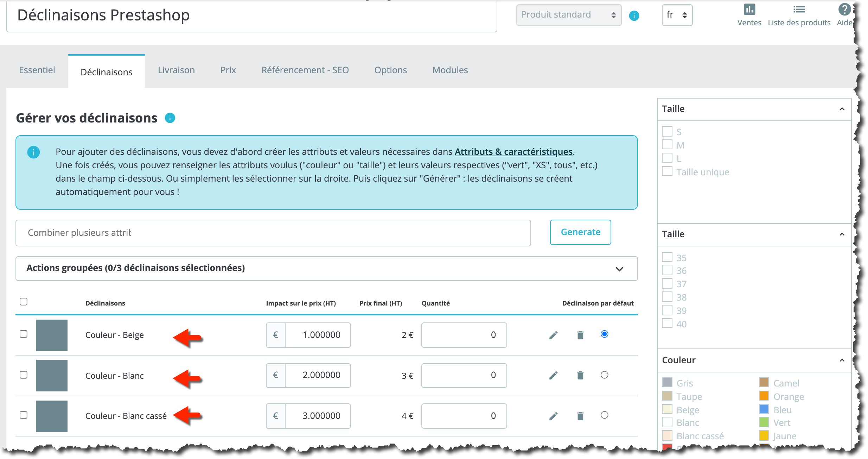Open the Ventes statistics icon

click(749, 10)
